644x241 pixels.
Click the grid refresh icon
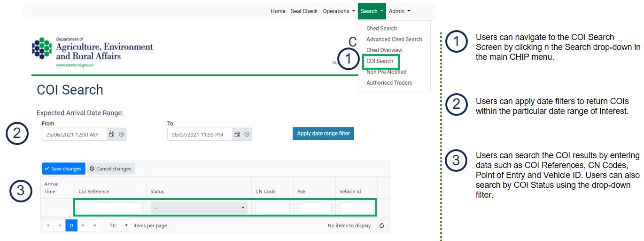(x=382, y=226)
